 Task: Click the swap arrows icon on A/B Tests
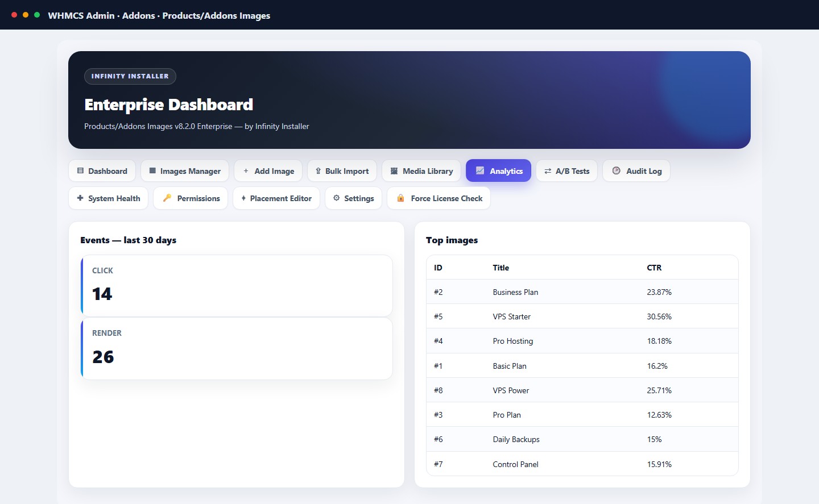pyautogui.click(x=548, y=171)
